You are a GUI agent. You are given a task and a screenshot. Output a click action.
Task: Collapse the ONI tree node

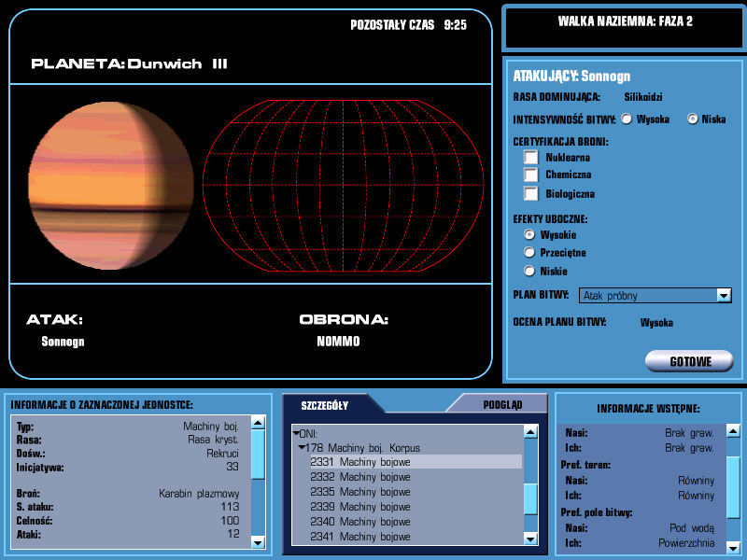[x=296, y=433]
